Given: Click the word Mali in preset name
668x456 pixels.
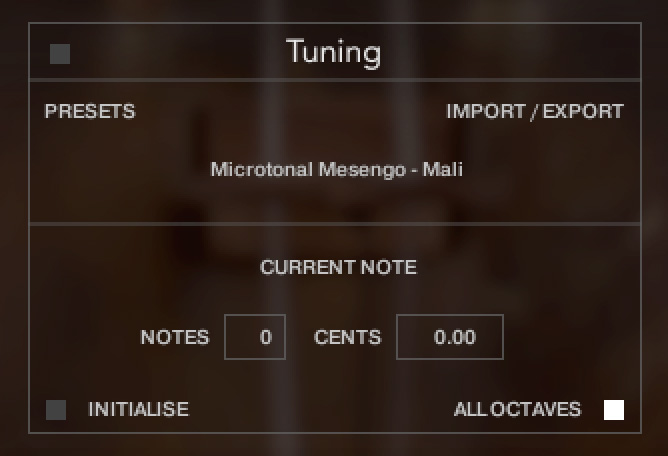Looking at the screenshot, I should [443, 170].
